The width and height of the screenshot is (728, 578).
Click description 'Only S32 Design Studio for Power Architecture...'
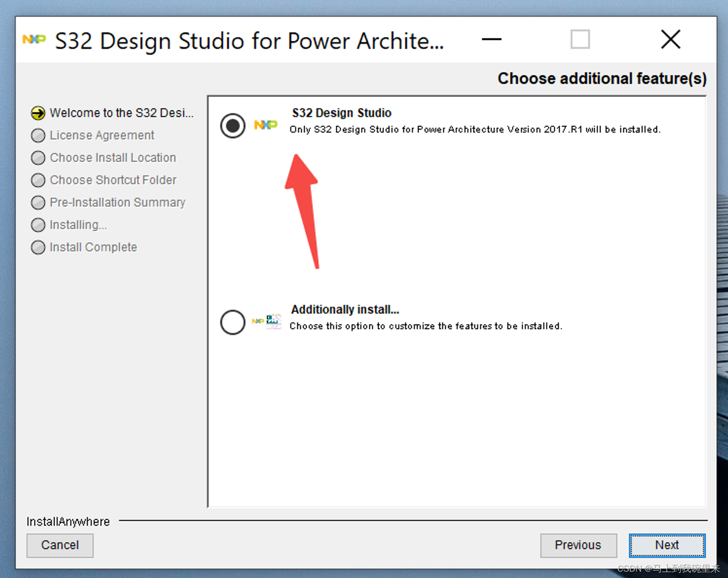[x=475, y=130]
